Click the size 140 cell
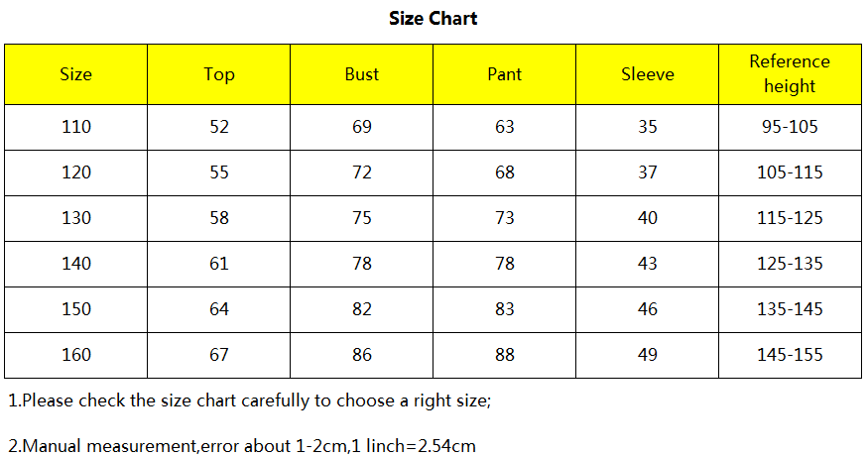868x457 pixels. pyautogui.click(x=75, y=264)
